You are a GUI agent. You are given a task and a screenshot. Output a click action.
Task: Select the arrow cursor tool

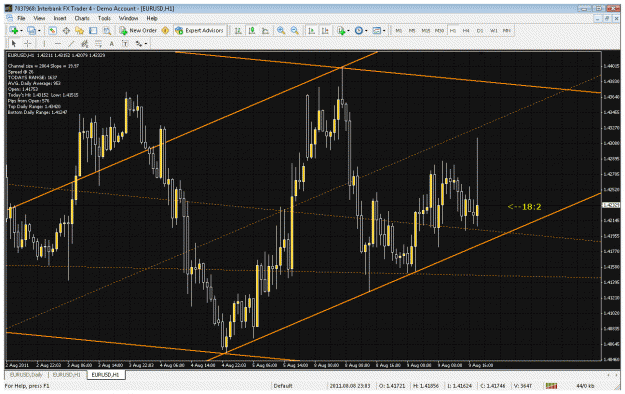pos(14,43)
